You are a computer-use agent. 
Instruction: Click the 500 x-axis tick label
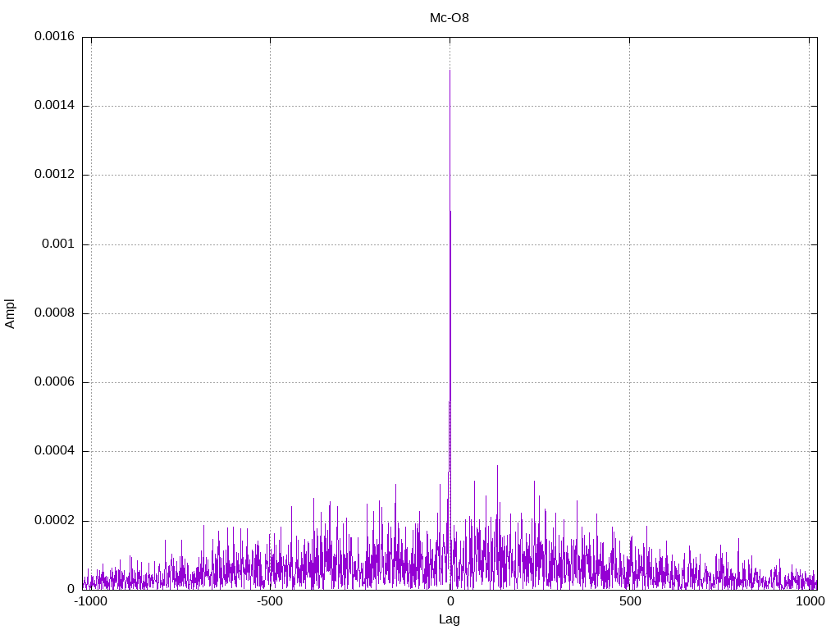pos(629,601)
